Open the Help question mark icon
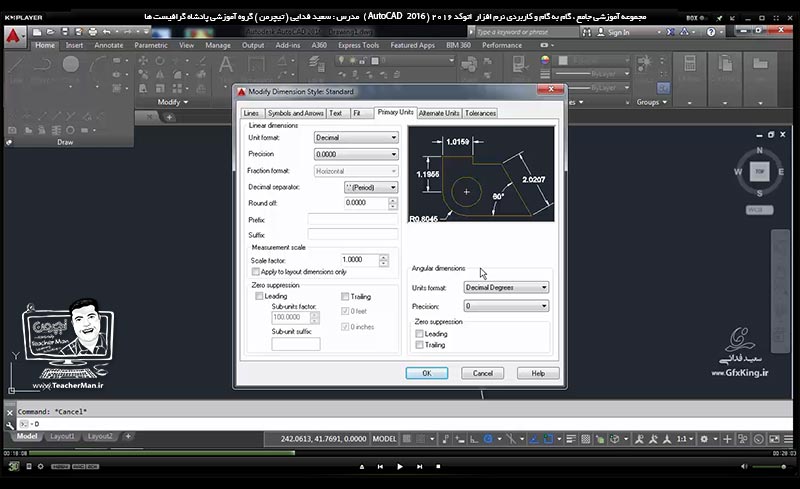800x489 pixels. (711, 32)
